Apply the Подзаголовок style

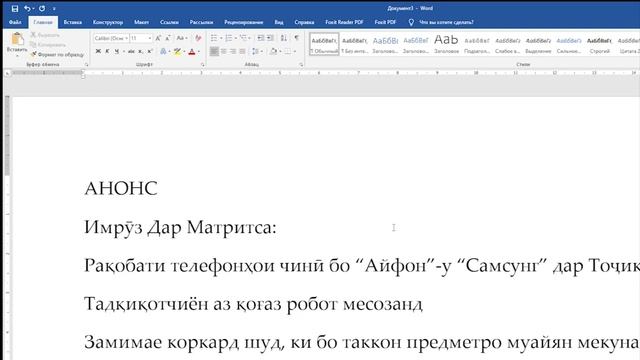[x=477, y=44]
